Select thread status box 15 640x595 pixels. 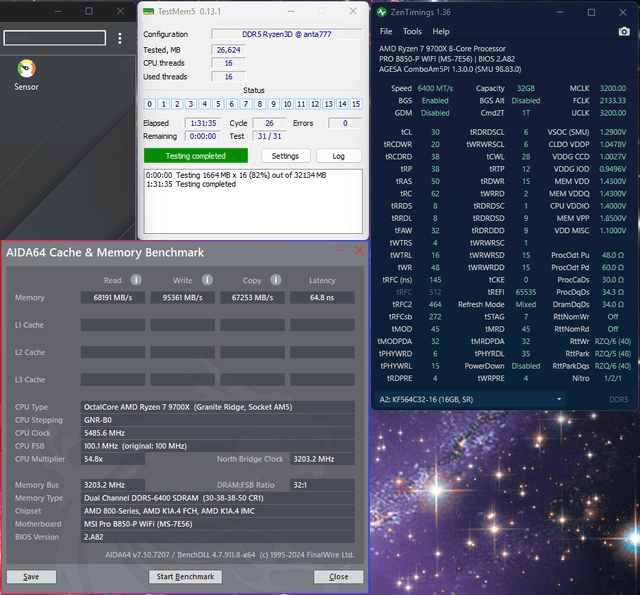[x=355, y=104]
